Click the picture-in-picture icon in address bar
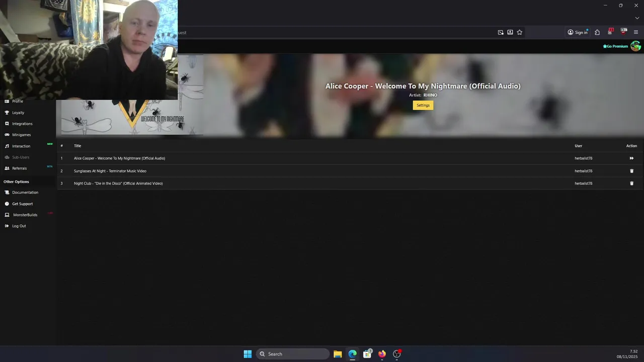 pyautogui.click(x=501, y=32)
